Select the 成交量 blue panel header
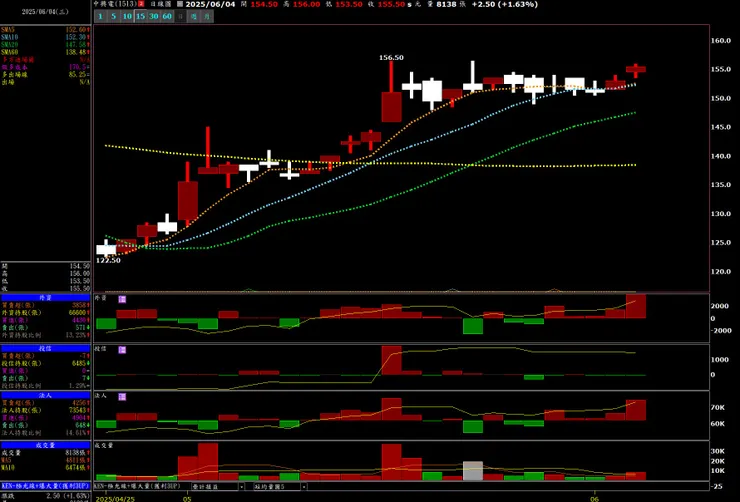740x502 pixels. coord(45,445)
